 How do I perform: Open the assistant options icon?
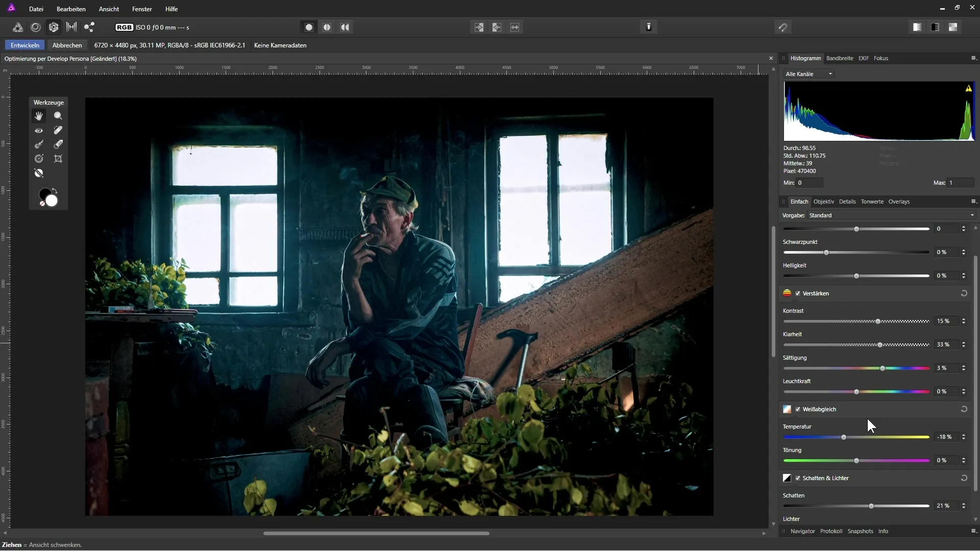649,27
